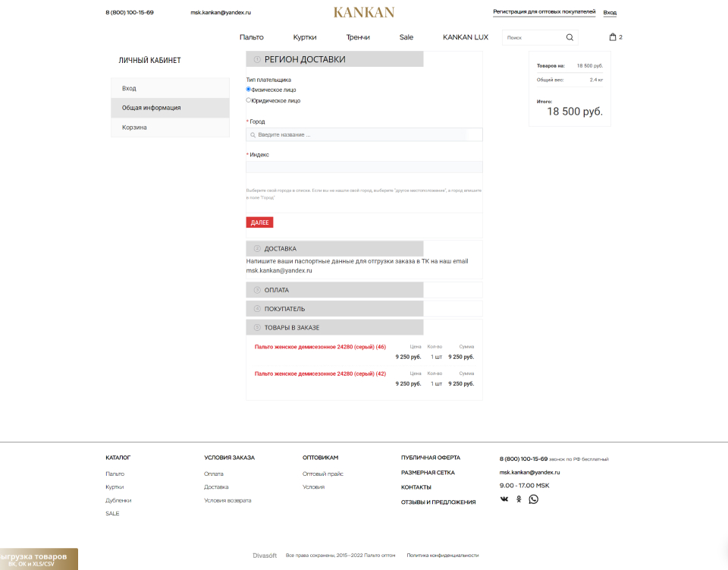Click the Регион доставки section header
728x570 pixels.
(334, 59)
